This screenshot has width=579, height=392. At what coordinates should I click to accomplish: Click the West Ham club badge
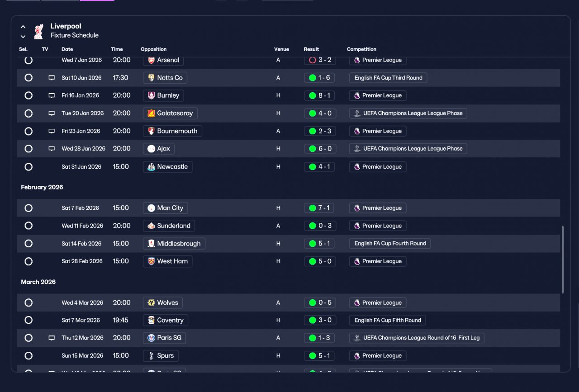[151, 261]
